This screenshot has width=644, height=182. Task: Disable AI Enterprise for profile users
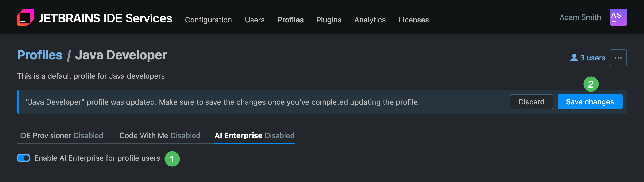click(23, 158)
